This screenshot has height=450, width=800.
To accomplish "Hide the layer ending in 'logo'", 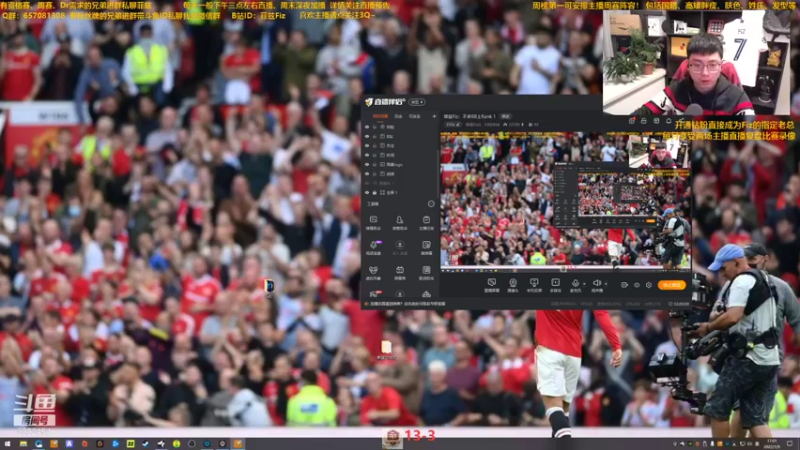I will point(367,164).
